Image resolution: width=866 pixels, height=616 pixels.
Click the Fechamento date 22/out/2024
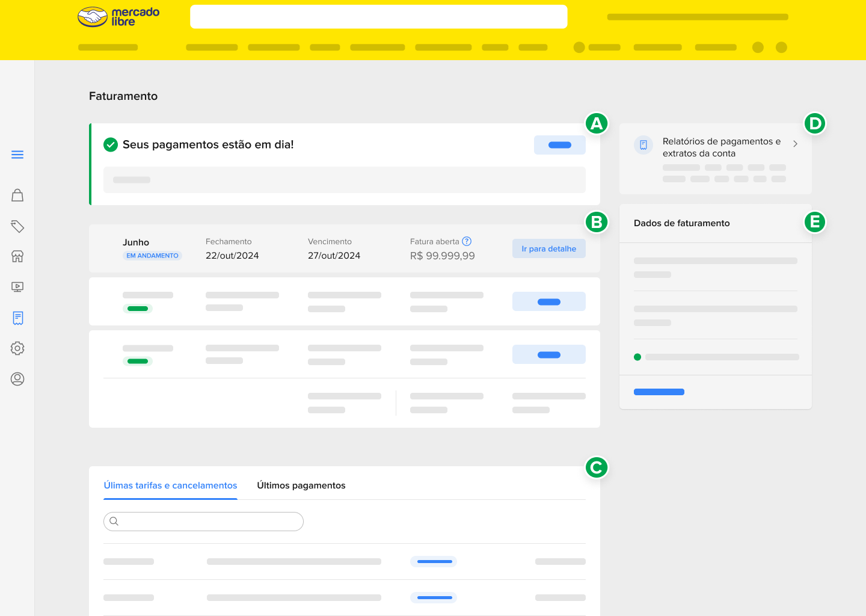click(x=232, y=256)
